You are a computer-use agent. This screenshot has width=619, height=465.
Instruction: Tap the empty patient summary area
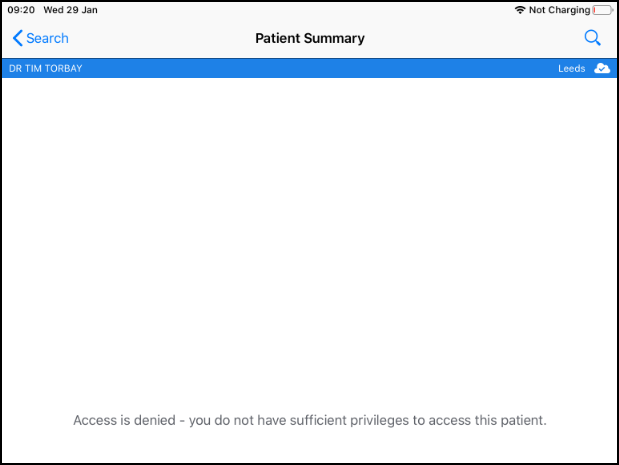pyautogui.click(x=310, y=240)
